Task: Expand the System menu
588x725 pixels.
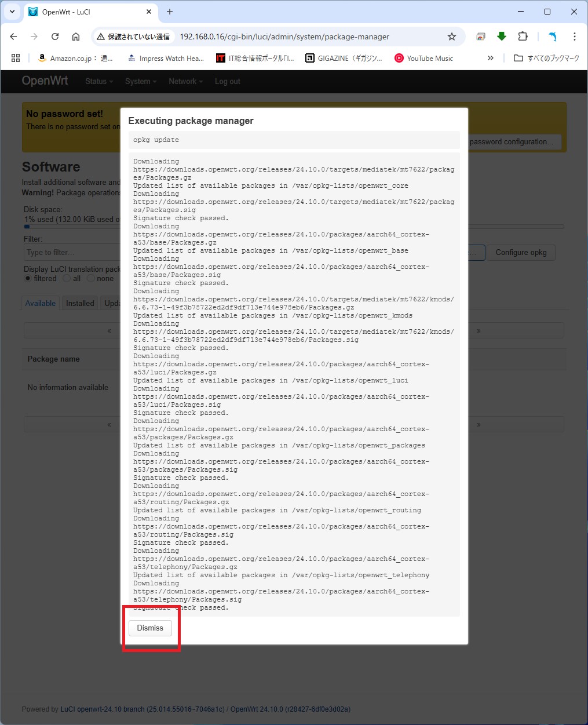Action: point(141,82)
